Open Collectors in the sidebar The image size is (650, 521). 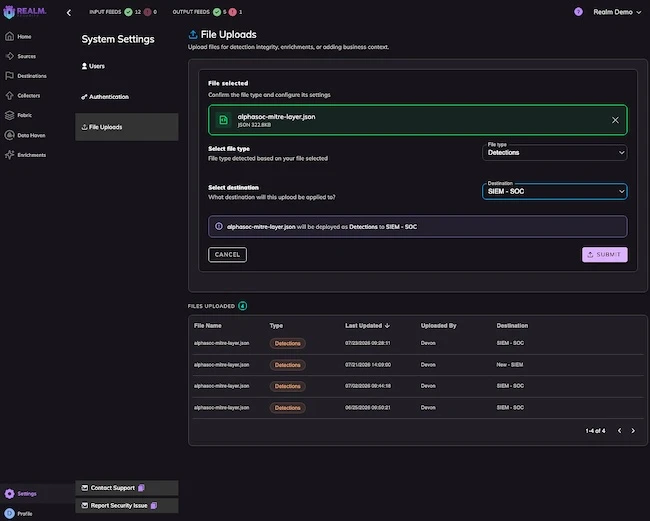[29, 96]
